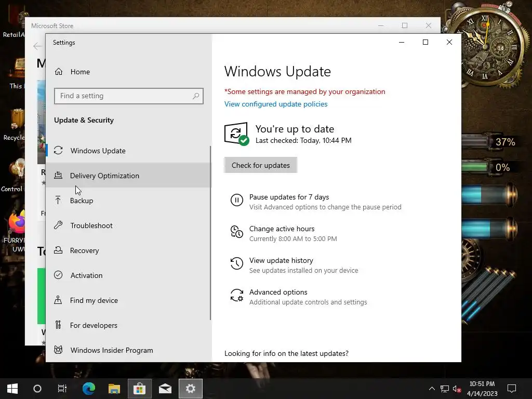Click the Windows Insider Program cat icon
The image size is (532, 399).
click(x=58, y=350)
